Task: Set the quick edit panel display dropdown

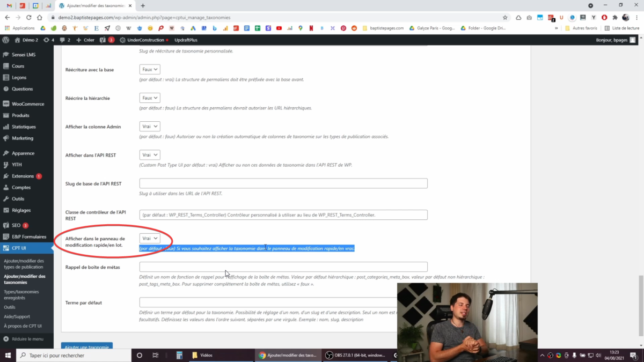Action: (150, 238)
